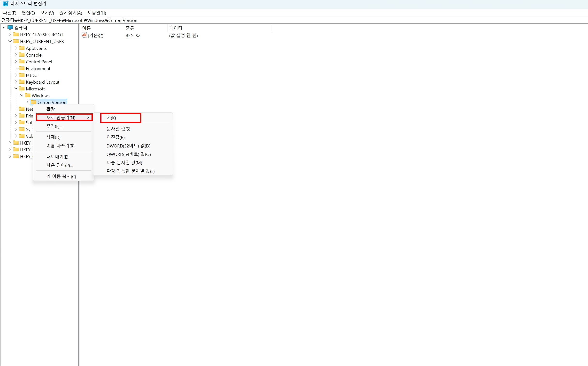Click the 데이터 column header
The image size is (588, 366).
pos(176,28)
